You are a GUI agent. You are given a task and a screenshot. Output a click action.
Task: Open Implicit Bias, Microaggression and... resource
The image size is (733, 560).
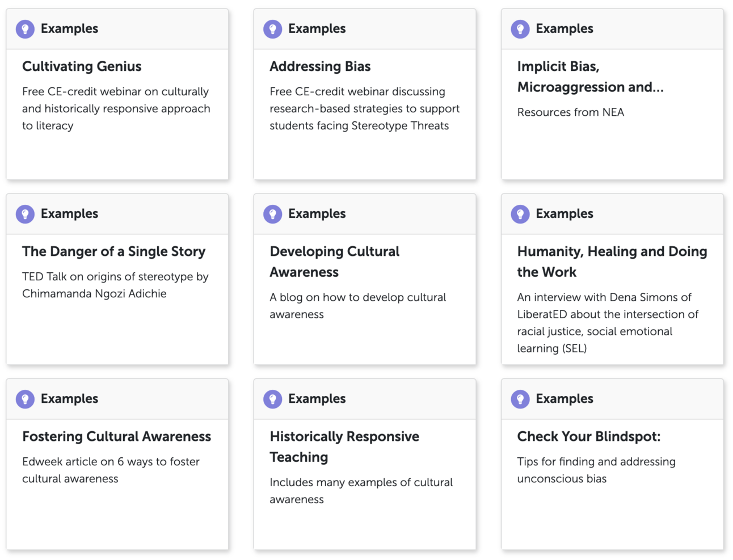click(x=590, y=77)
